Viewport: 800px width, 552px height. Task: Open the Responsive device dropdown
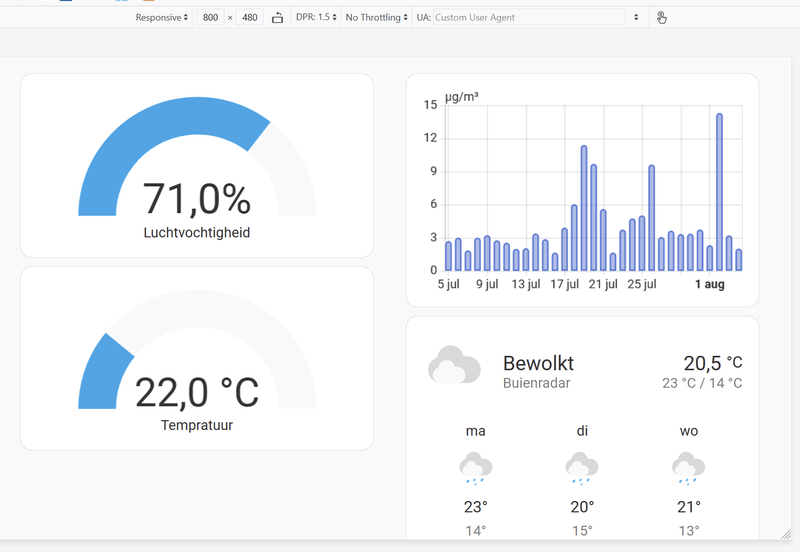(x=162, y=17)
